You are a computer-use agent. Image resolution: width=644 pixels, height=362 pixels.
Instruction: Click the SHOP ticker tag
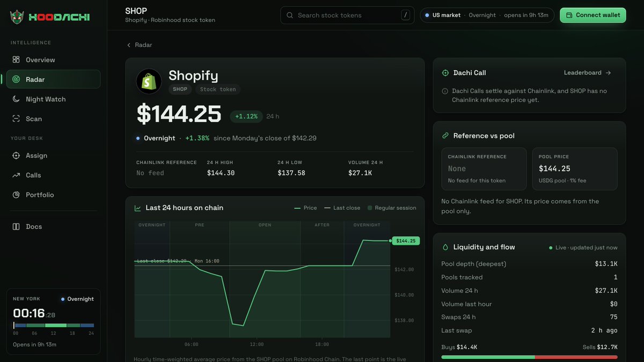click(x=180, y=90)
